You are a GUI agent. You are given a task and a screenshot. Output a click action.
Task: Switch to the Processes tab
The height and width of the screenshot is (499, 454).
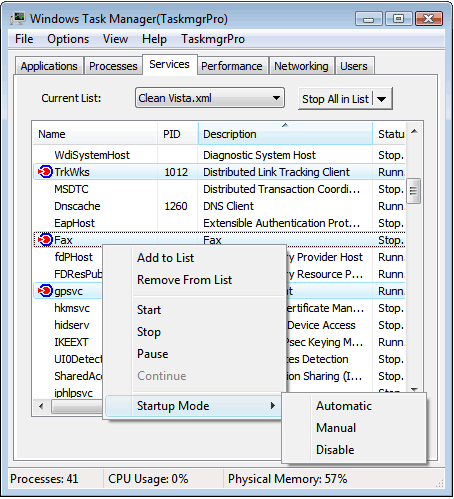[113, 66]
